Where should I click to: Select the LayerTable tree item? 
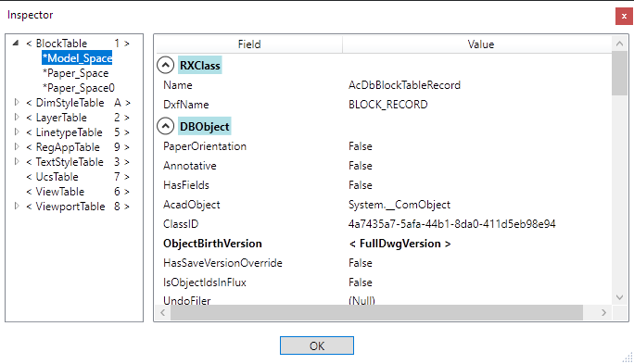[x=78, y=118]
